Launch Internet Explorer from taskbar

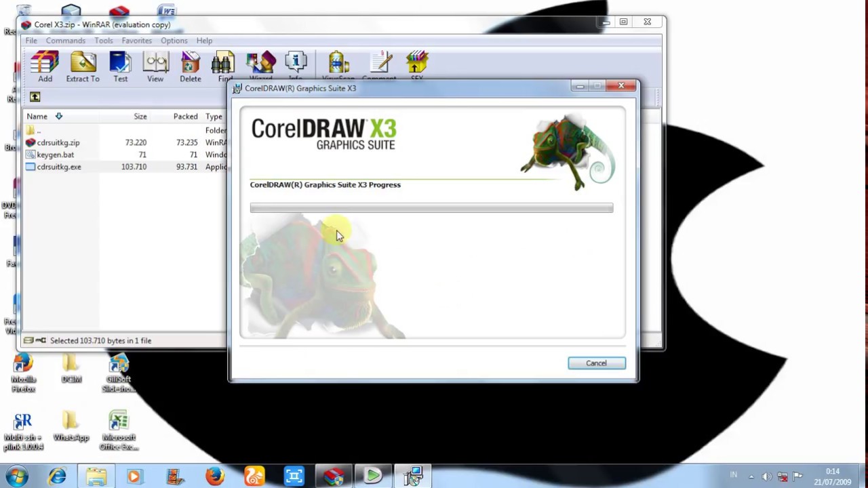(x=57, y=476)
